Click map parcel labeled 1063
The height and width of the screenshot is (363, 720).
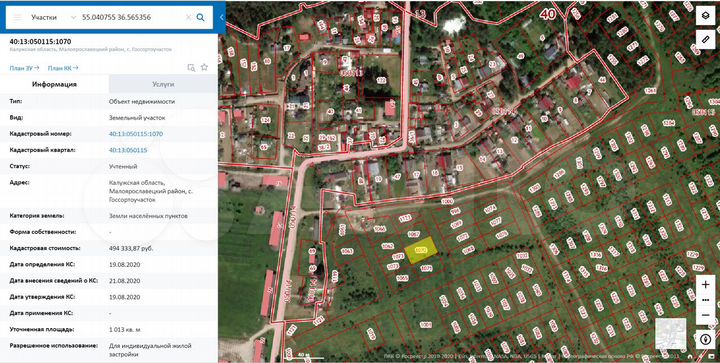tap(347, 251)
